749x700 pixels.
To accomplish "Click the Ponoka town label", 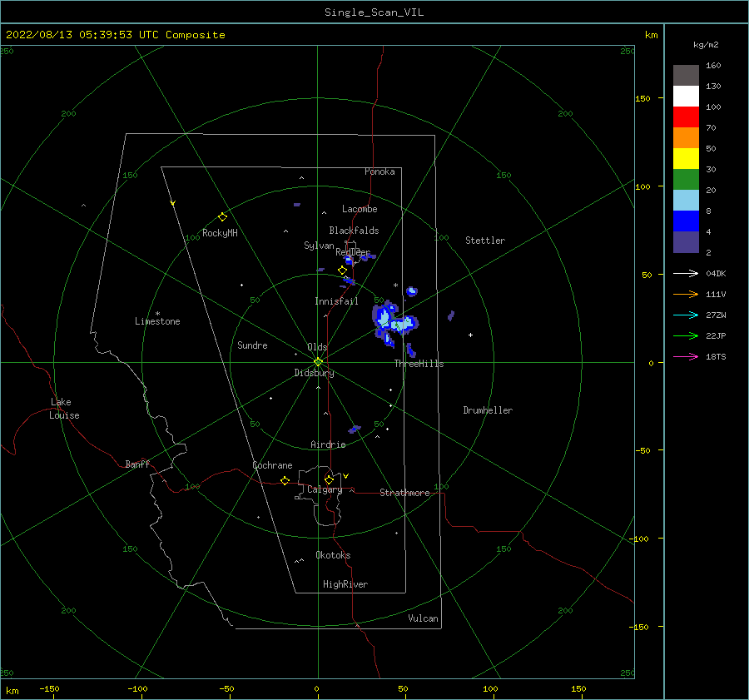I will click(379, 171).
